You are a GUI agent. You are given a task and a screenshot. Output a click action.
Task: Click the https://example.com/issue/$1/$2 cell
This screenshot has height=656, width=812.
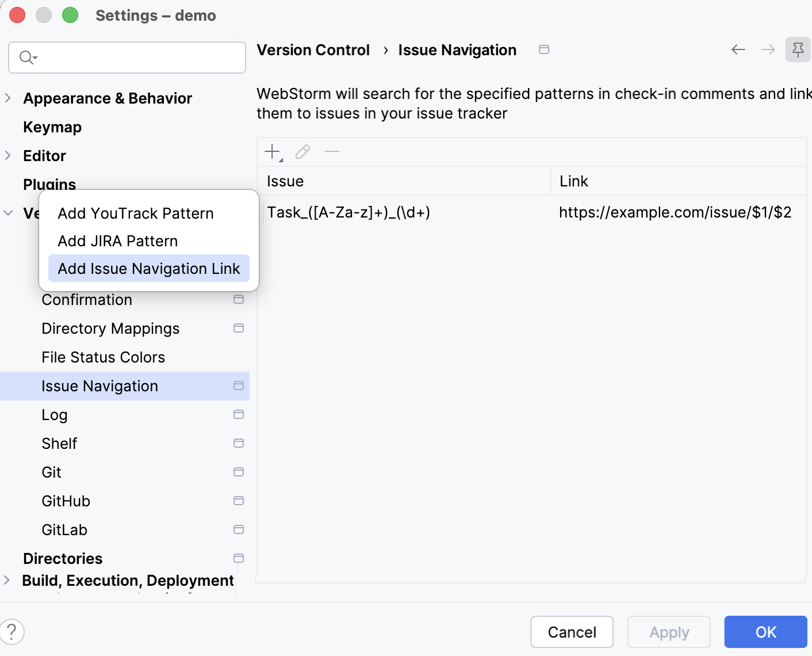point(675,212)
